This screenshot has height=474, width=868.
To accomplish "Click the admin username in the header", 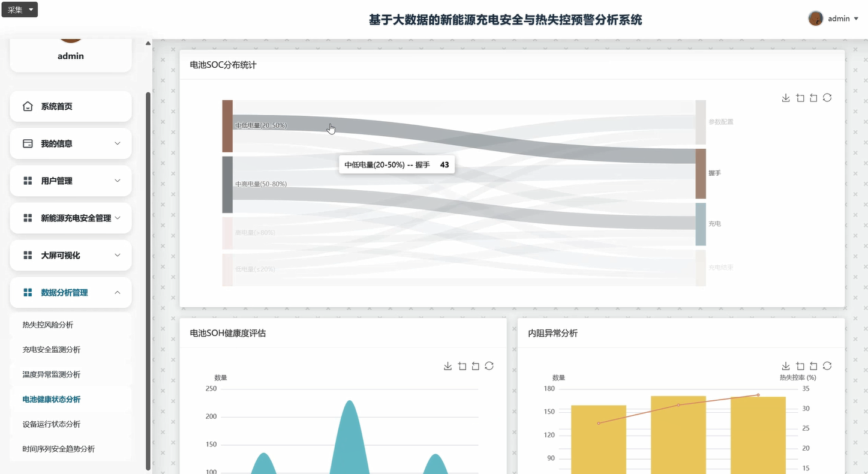I will pyautogui.click(x=839, y=19).
